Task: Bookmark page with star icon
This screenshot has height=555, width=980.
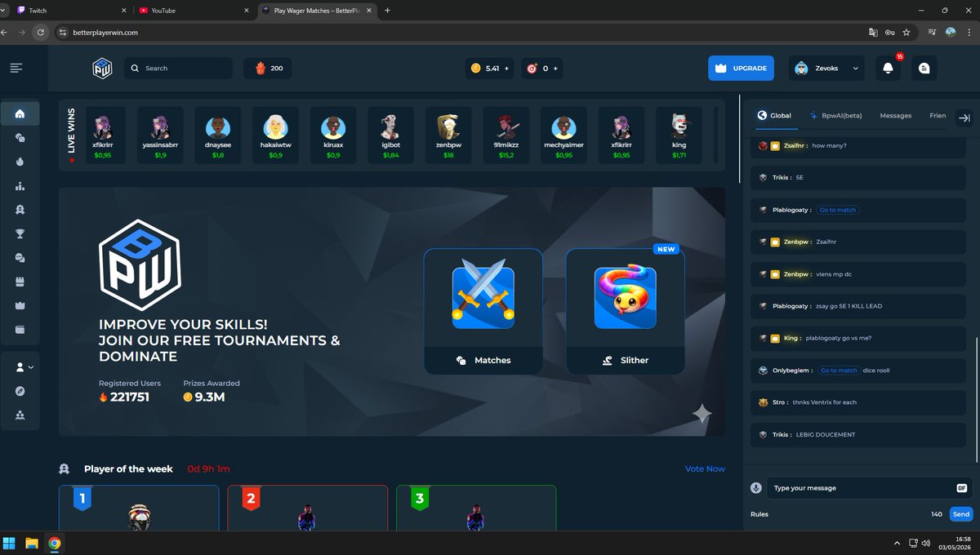Action: click(x=906, y=33)
